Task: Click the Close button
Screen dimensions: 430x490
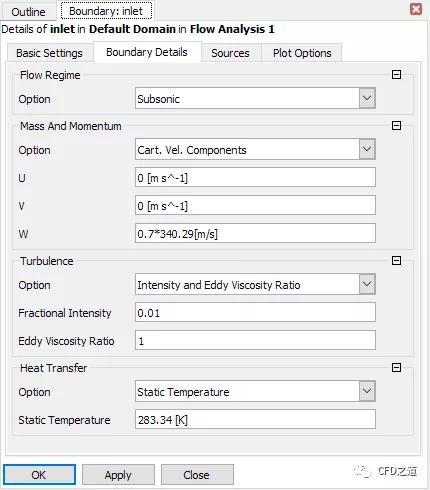Action: (197, 475)
